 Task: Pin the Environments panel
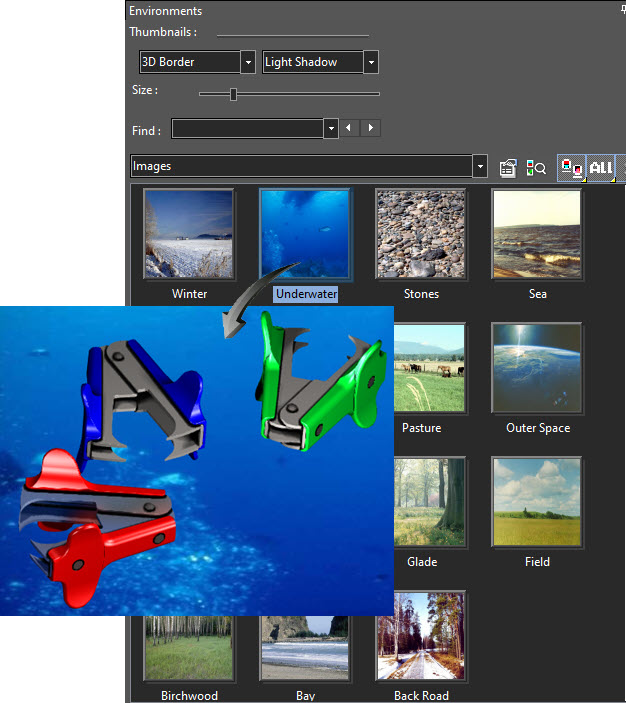tap(623, 10)
